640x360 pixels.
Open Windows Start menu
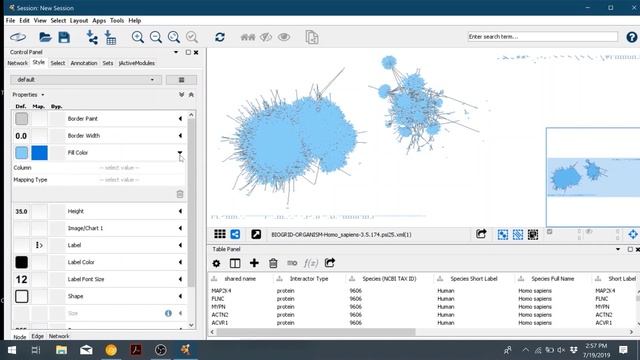tap(12, 350)
